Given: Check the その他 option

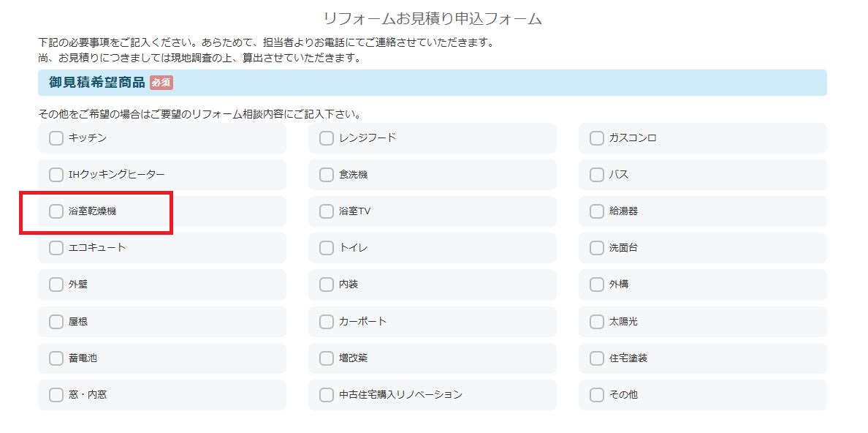Looking at the screenshot, I should pyautogui.click(x=597, y=395).
